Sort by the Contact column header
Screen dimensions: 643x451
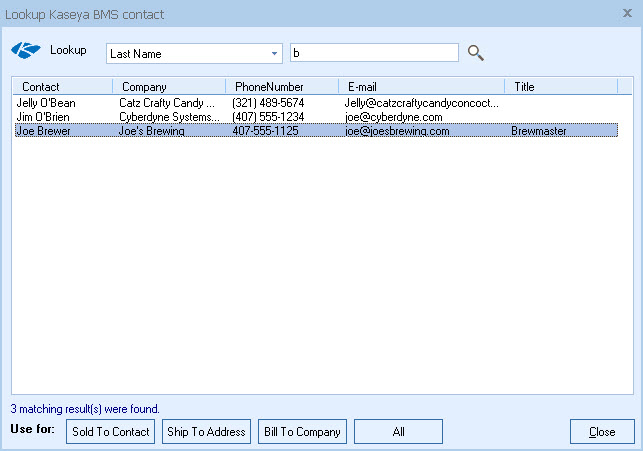62,87
